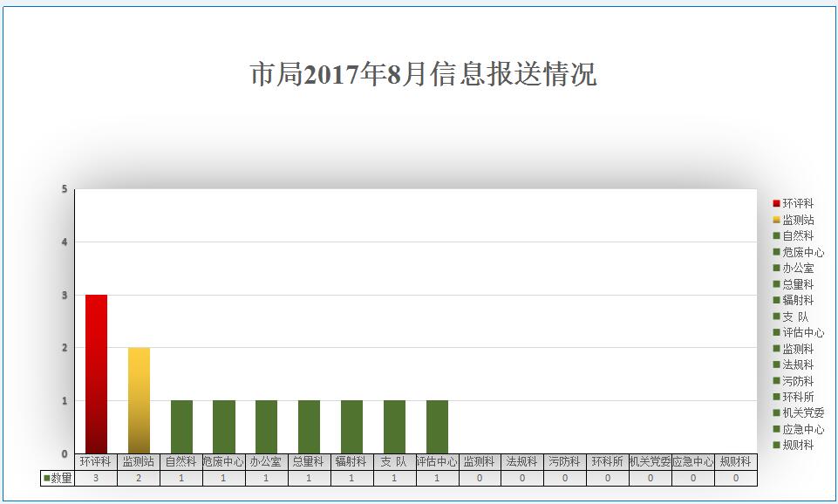Click 应急中心 category label in data table
This screenshot has width=838, height=504.
point(692,462)
